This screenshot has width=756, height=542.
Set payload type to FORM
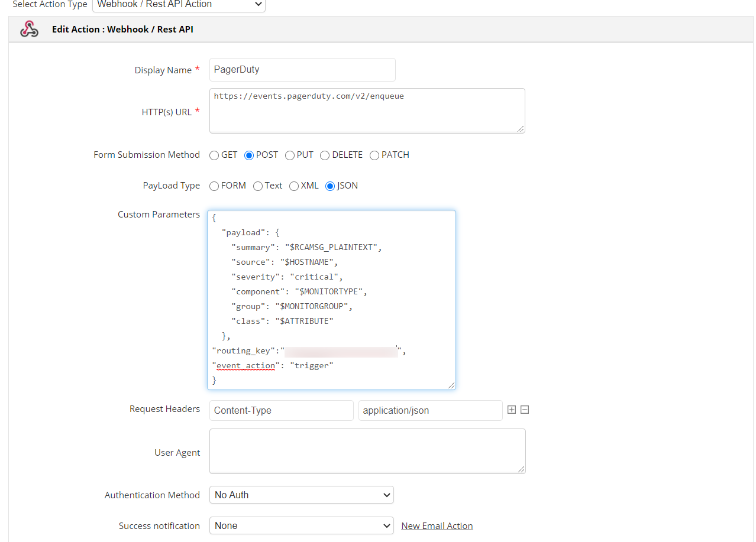coord(214,186)
